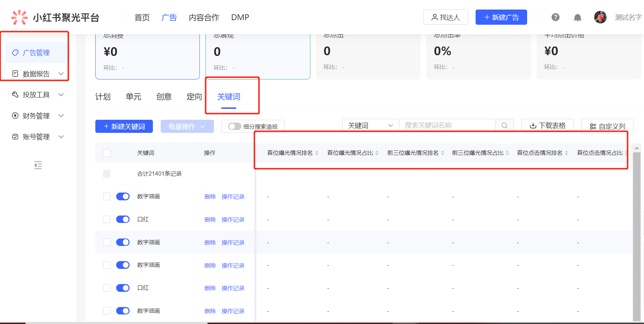This screenshot has height=324, width=644.
Task: Click the download icon in 下载表格
Action: click(533, 125)
